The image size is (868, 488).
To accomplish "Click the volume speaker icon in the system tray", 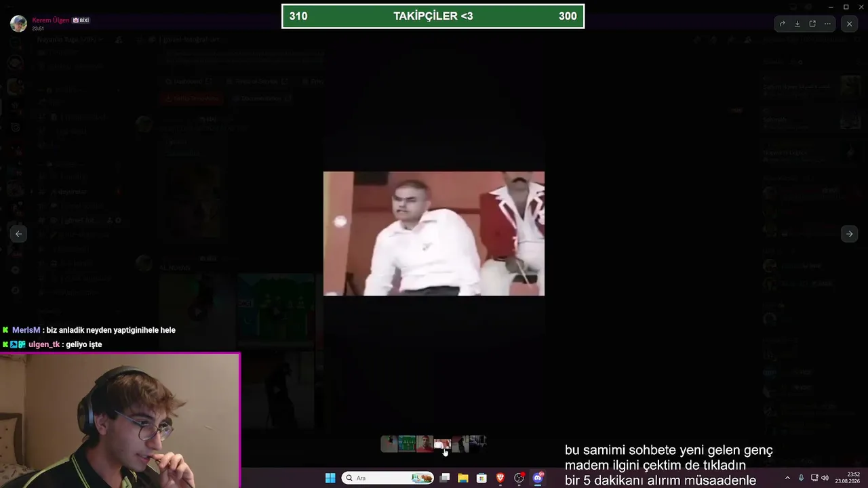I will (x=825, y=478).
